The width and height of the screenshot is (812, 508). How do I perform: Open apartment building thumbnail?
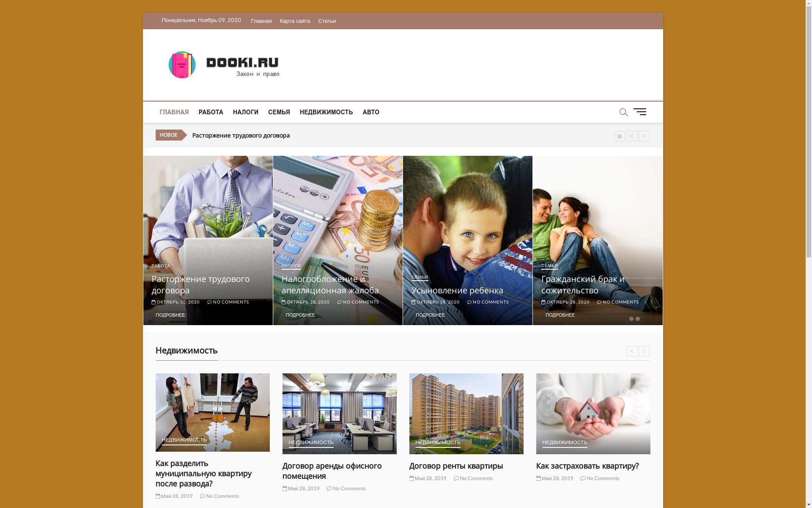tap(466, 414)
